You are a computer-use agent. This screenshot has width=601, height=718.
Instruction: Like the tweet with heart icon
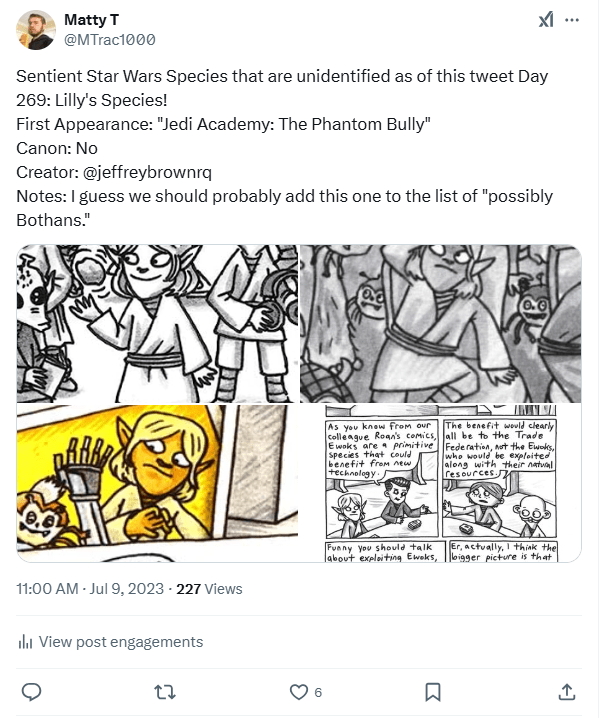[298, 691]
